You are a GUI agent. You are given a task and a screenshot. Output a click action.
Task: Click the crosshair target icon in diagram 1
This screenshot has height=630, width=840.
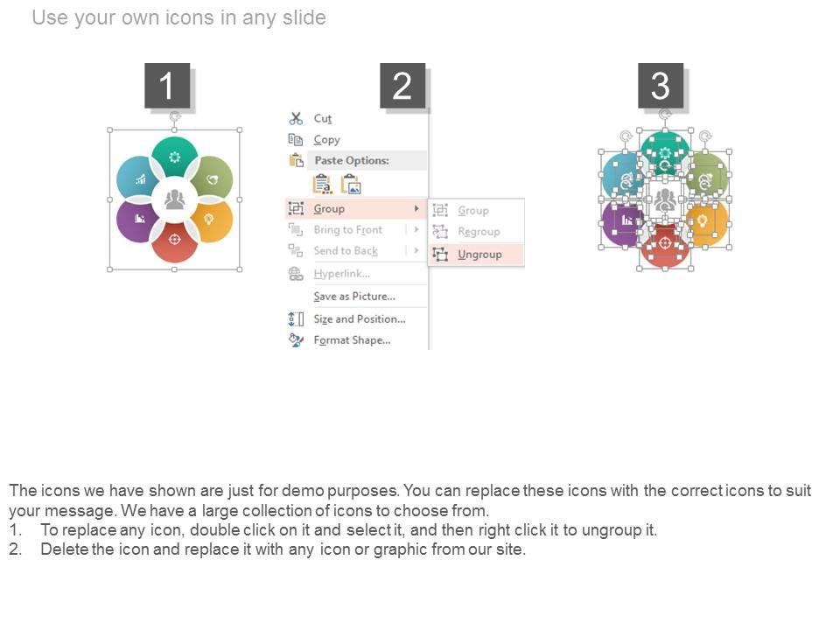174,239
